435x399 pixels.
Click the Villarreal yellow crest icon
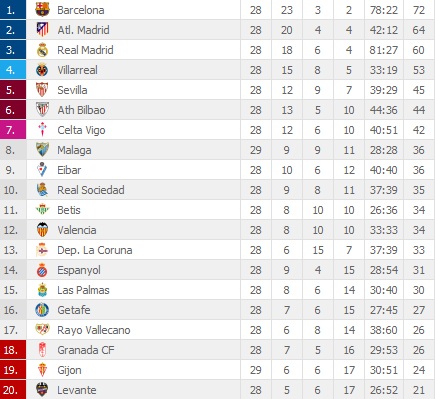pyautogui.click(x=42, y=70)
